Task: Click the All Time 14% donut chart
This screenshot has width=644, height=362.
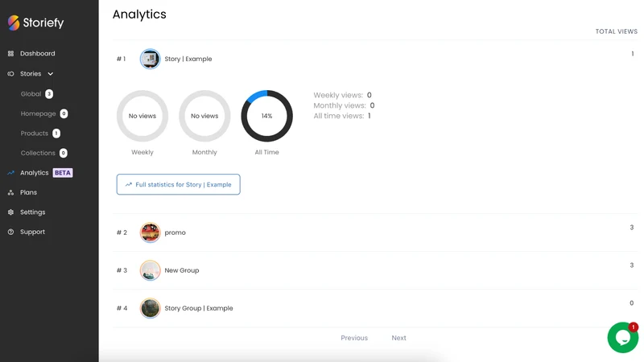Action: pos(267,116)
